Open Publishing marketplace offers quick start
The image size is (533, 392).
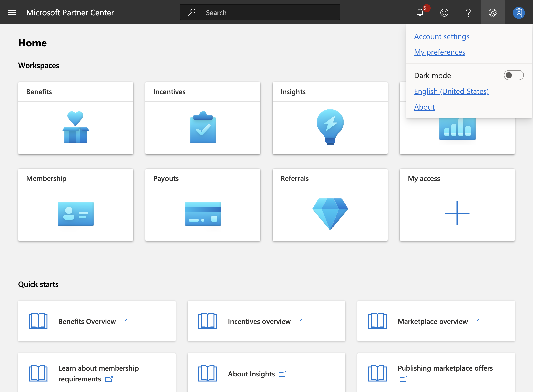coord(445,368)
